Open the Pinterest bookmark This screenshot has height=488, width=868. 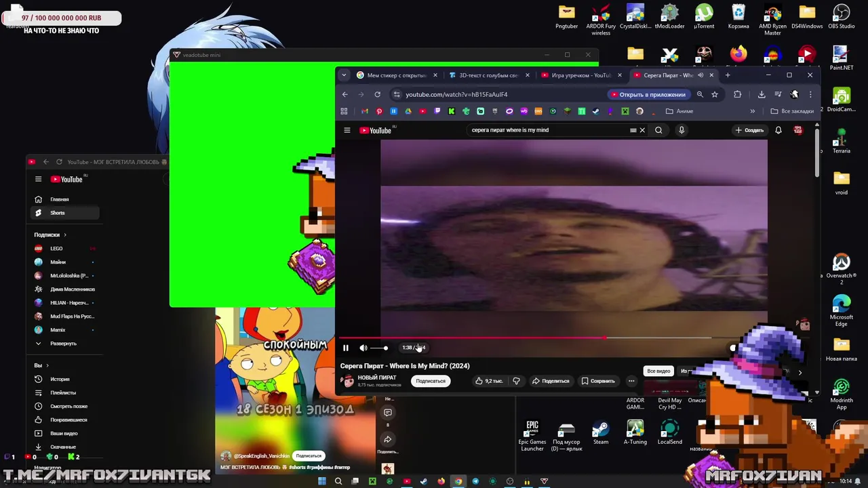tap(379, 111)
